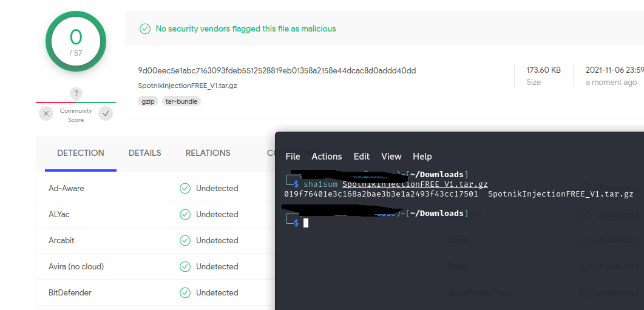Click the underlined file name in sha1sum command
Viewport: 644px width, 310px height.
point(415,184)
